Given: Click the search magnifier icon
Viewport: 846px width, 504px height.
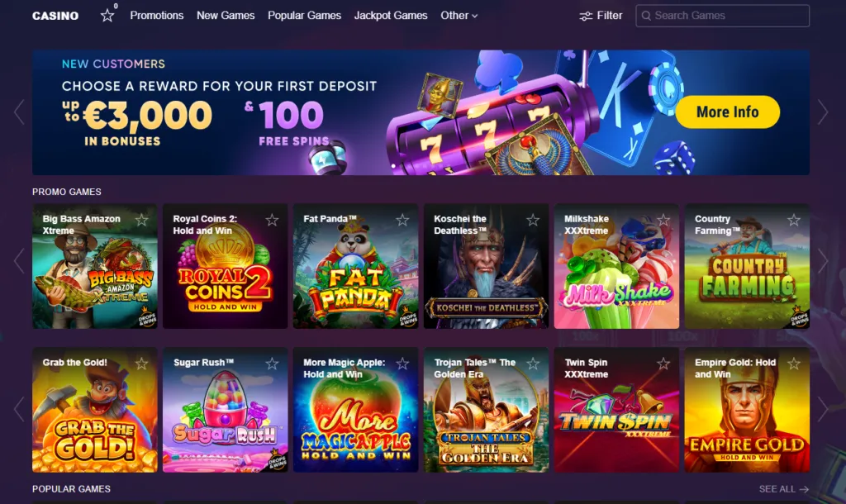Looking at the screenshot, I should [646, 16].
